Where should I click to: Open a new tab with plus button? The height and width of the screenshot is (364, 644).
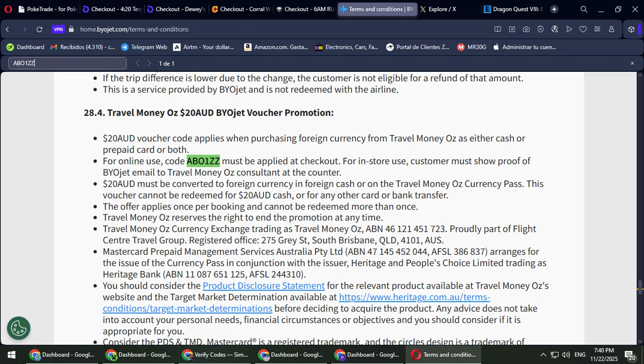click(554, 9)
